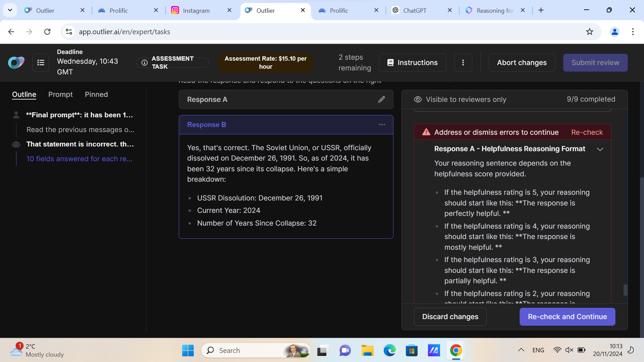This screenshot has width=644, height=362.
Task: Open the tab search dropdown
Action: point(10,10)
